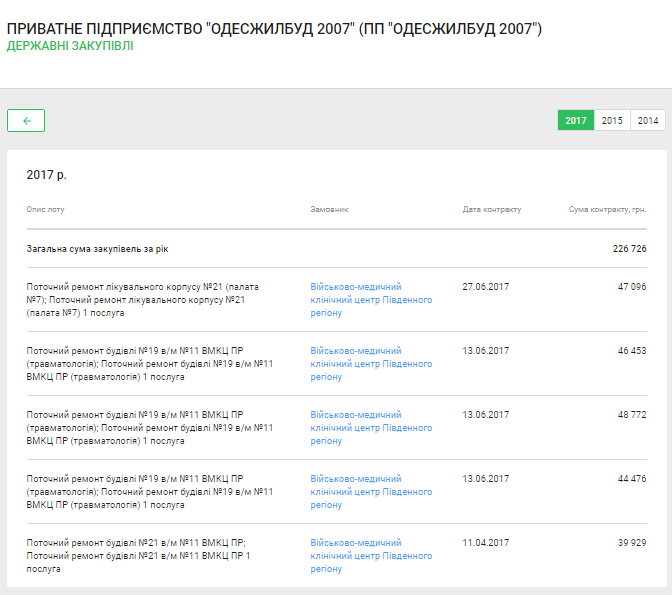Open the 2014 year tab
The image size is (672, 595).
[x=648, y=121]
